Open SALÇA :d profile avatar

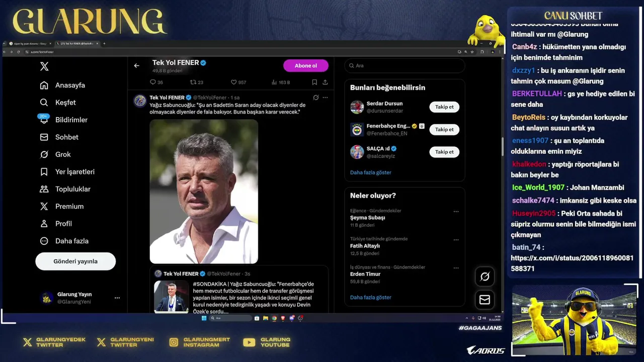point(357,152)
